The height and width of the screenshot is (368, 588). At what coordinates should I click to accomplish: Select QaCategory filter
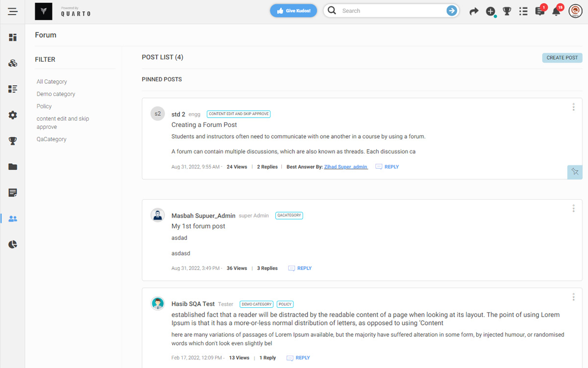click(x=51, y=139)
